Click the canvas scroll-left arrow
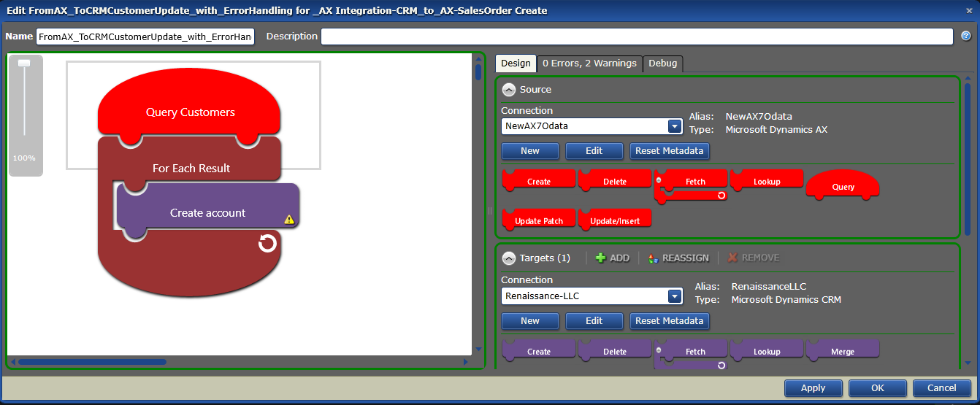980x405 pixels. point(13,362)
